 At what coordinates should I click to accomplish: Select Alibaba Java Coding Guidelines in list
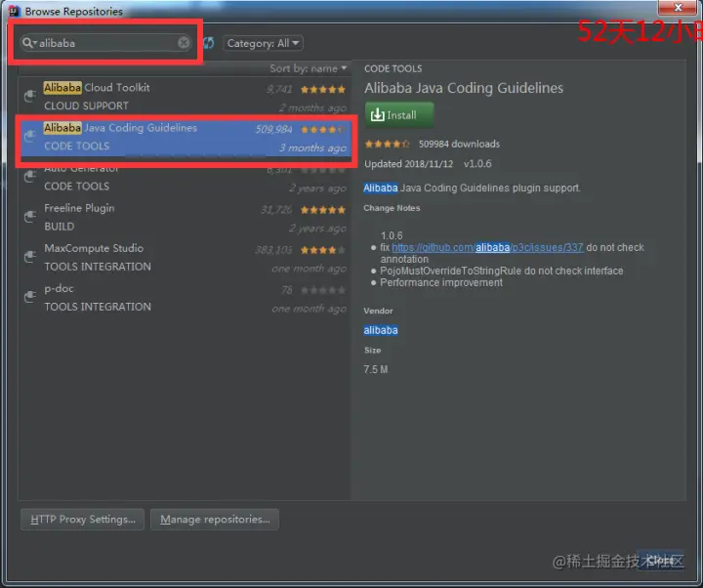click(186, 137)
